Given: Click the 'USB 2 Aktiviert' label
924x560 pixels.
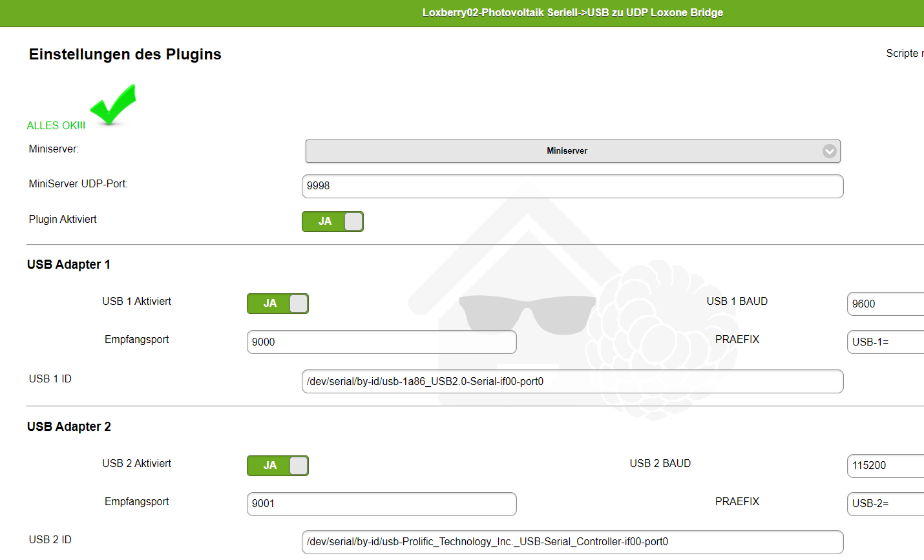Looking at the screenshot, I should pos(137,464).
